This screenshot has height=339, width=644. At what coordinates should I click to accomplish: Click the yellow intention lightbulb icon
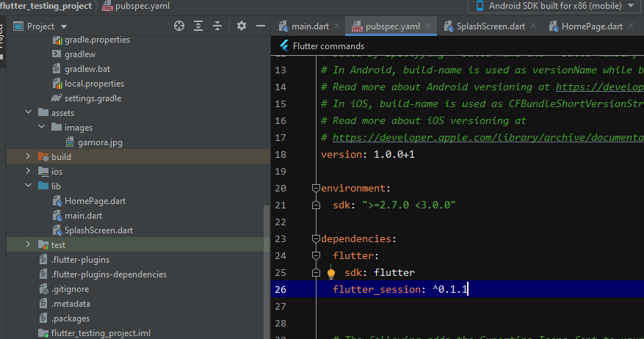click(x=331, y=274)
